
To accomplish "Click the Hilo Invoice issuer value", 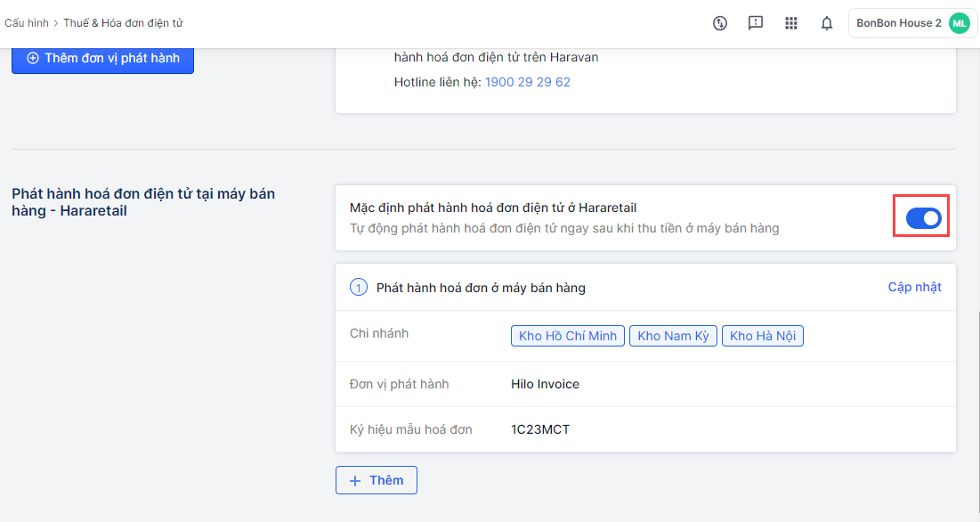I will point(545,384).
